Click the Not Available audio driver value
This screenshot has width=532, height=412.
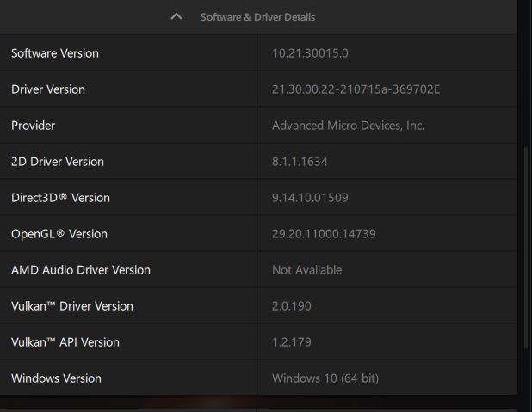(306, 270)
